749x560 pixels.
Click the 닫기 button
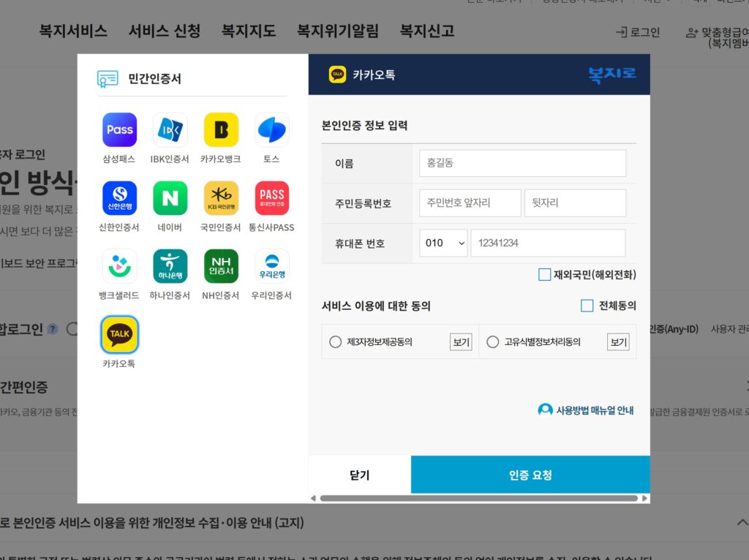[x=360, y=474]
